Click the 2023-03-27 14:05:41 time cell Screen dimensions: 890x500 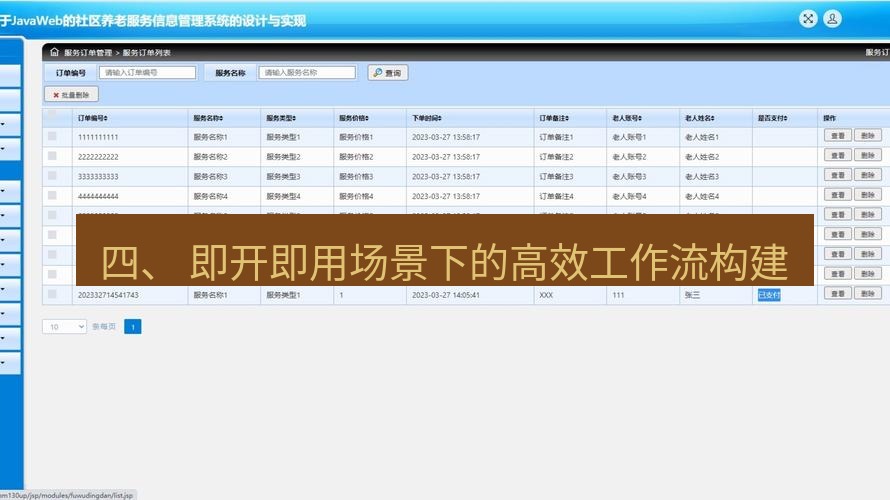pyautogui.click(x=446, y=295)
